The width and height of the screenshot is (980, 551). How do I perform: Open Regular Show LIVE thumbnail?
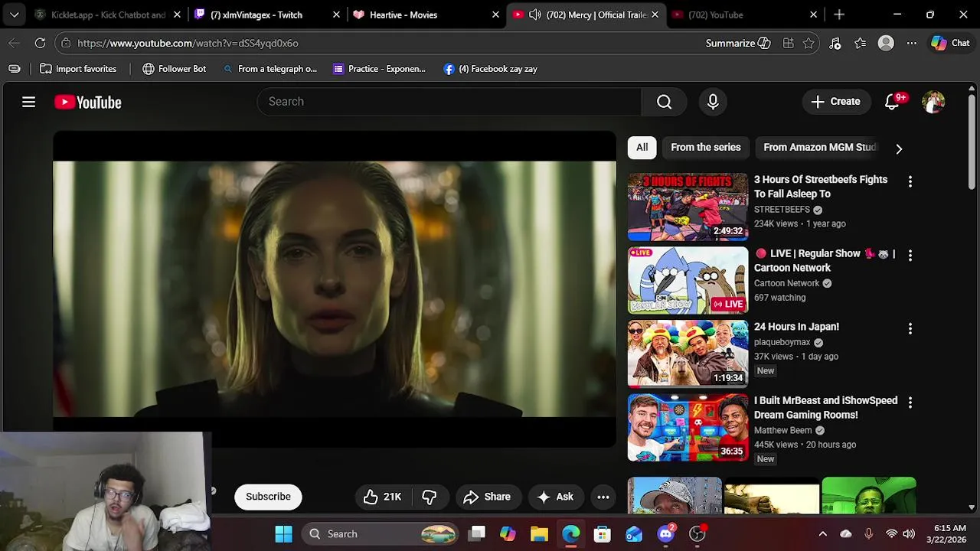click(688, 280)
